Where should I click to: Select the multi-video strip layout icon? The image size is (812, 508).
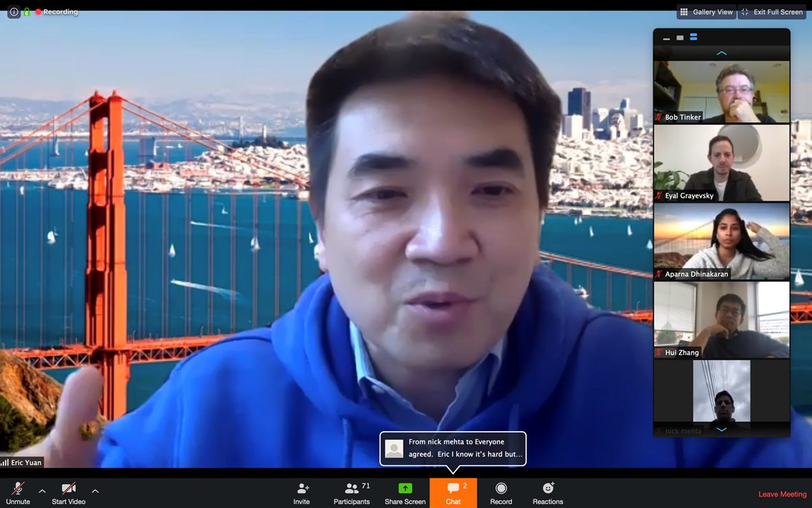(x=693, y=37)
